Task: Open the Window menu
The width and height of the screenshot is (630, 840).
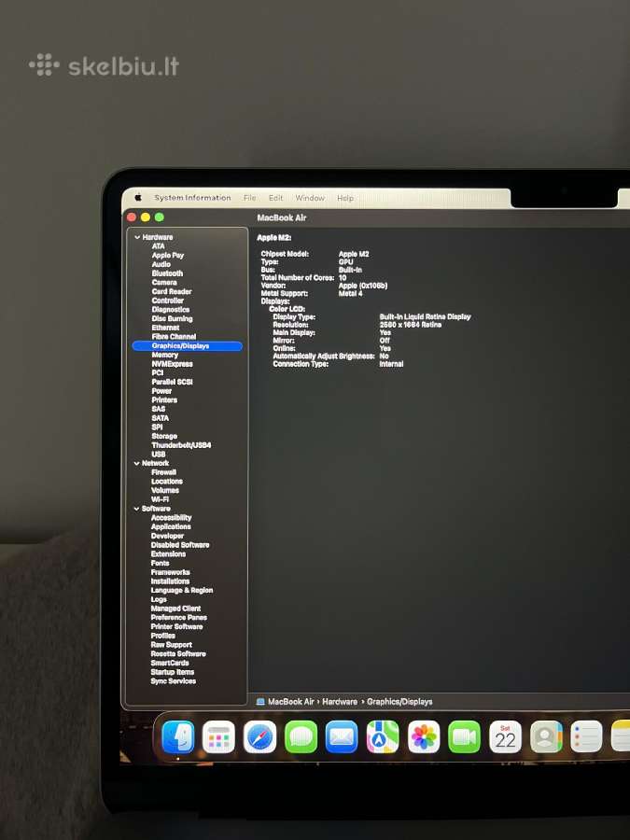Action: coord(310,198)
